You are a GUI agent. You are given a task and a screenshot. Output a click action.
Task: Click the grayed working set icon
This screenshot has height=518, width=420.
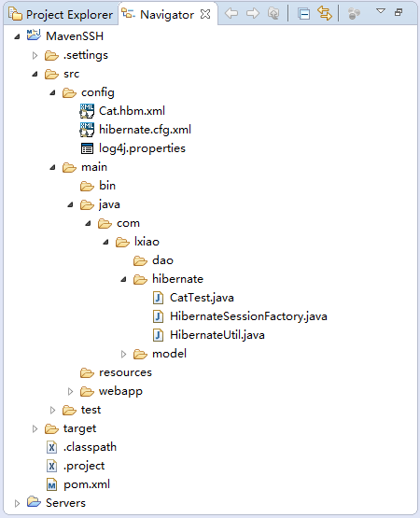355,14
